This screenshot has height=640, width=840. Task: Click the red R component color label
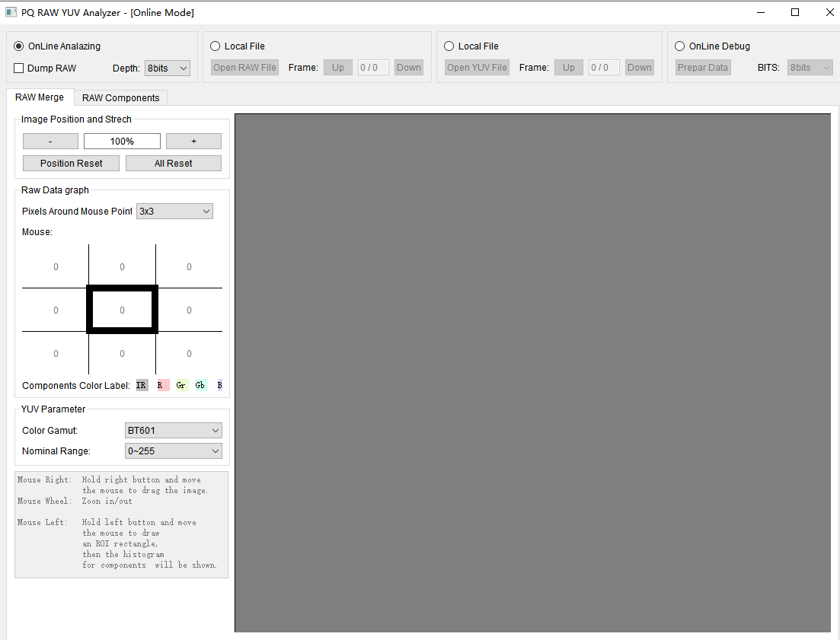(161, 385)
